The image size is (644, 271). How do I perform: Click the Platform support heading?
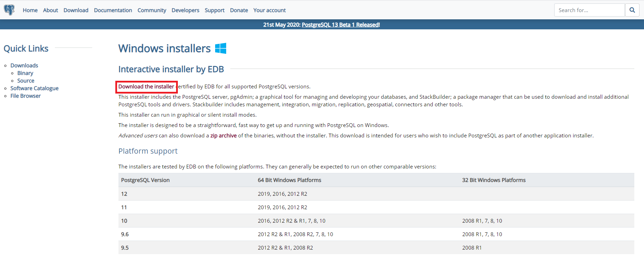[148, 151]
